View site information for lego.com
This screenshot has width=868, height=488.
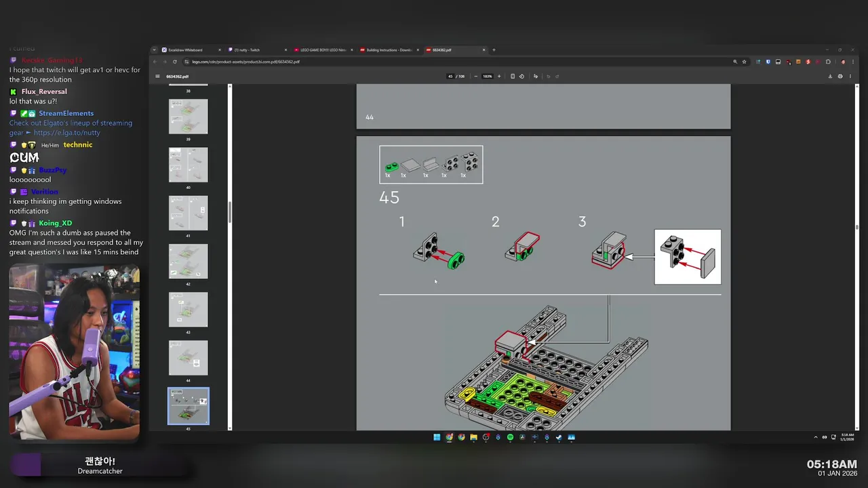pos(186,62)
